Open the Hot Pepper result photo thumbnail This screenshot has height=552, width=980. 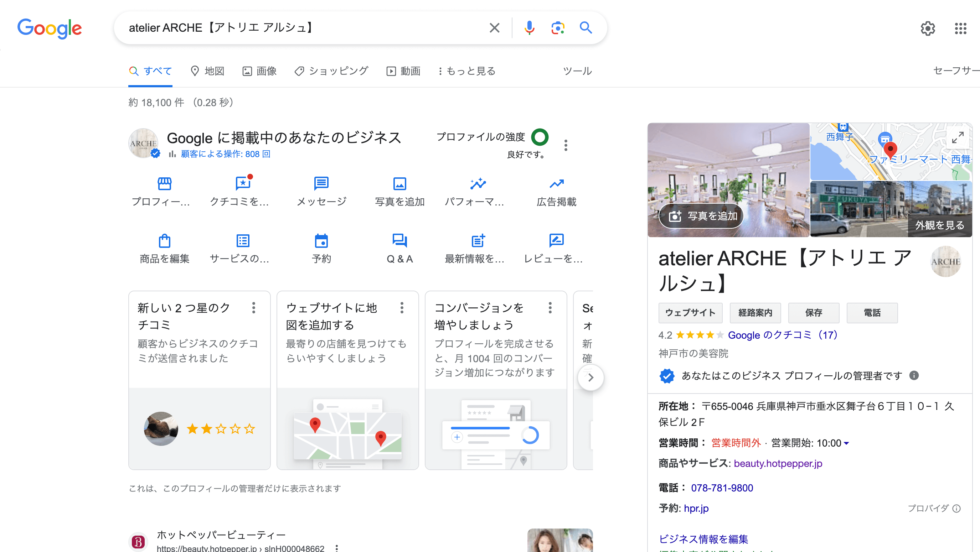pyautogui.click(x=560, y=540)
